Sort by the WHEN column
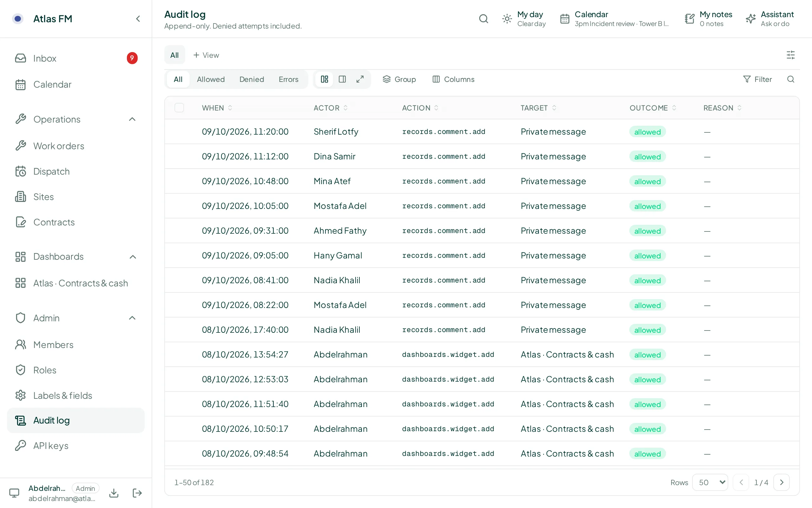Screen dimensions: 812x508 tap(217, 108)
